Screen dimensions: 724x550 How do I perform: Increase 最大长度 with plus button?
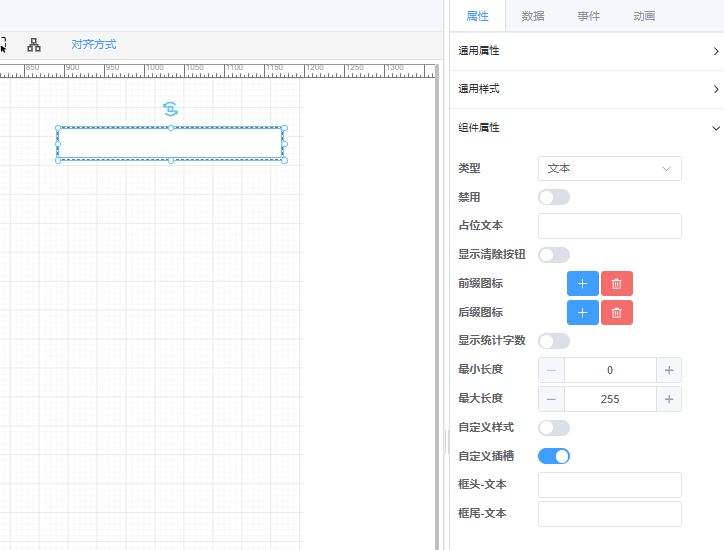pyautogui.click(x=669, y=399)
